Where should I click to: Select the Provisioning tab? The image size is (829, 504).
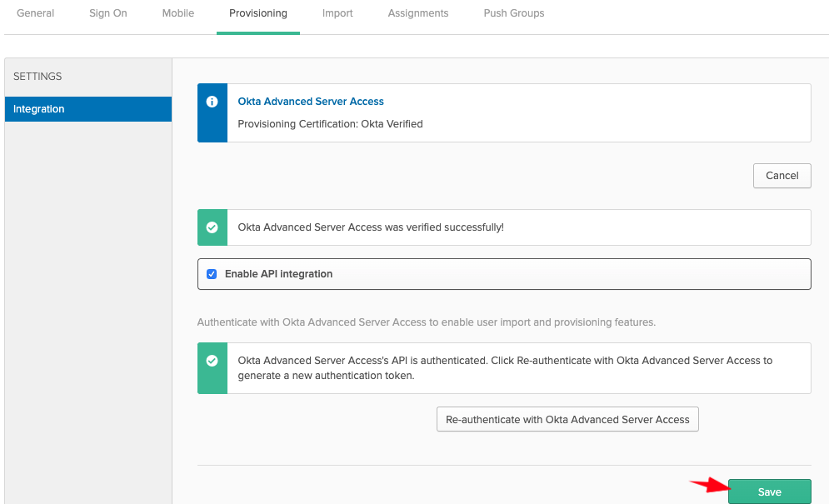258,13
